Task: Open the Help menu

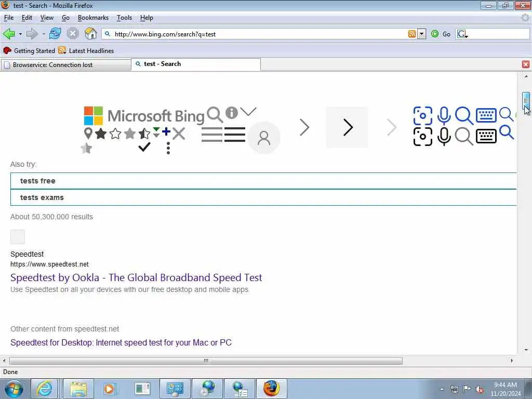Action: tap(147, 18)
